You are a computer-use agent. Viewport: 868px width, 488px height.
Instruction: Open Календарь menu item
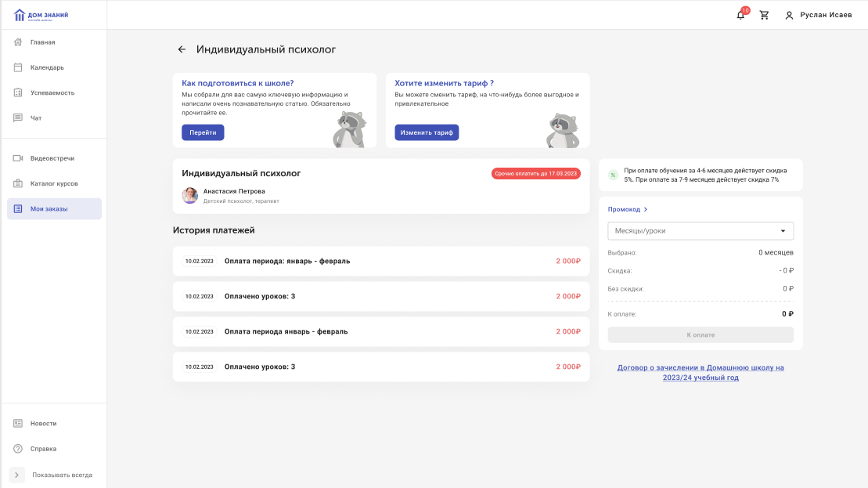54,67
